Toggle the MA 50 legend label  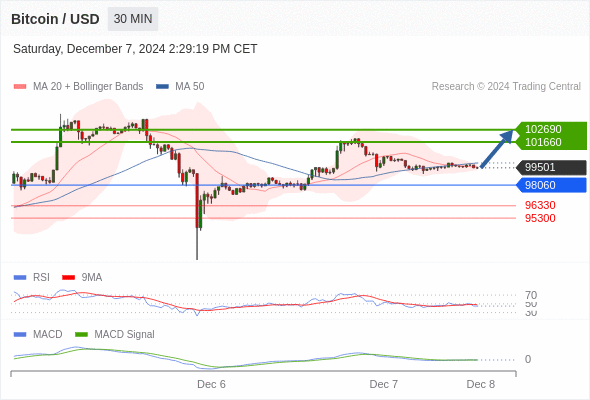(x=190, y=87)
